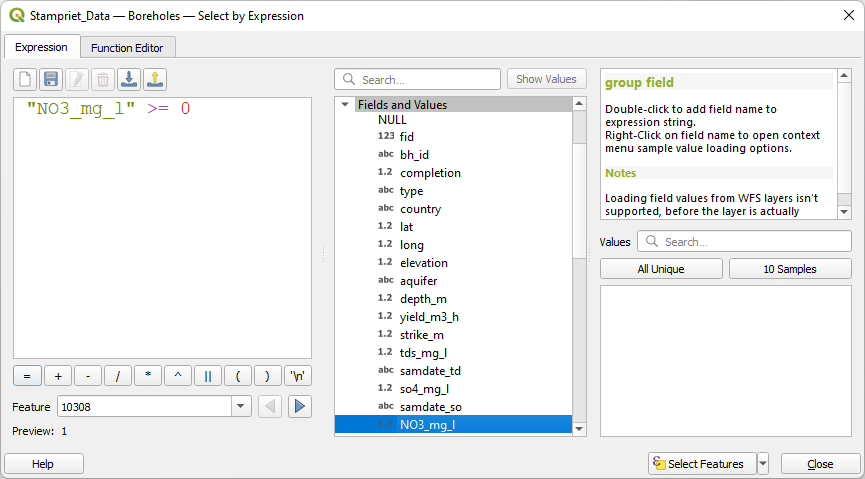Insert the string concatenation || operator
This screenshot has width=865, height=479.
click(x=207, y=376)
